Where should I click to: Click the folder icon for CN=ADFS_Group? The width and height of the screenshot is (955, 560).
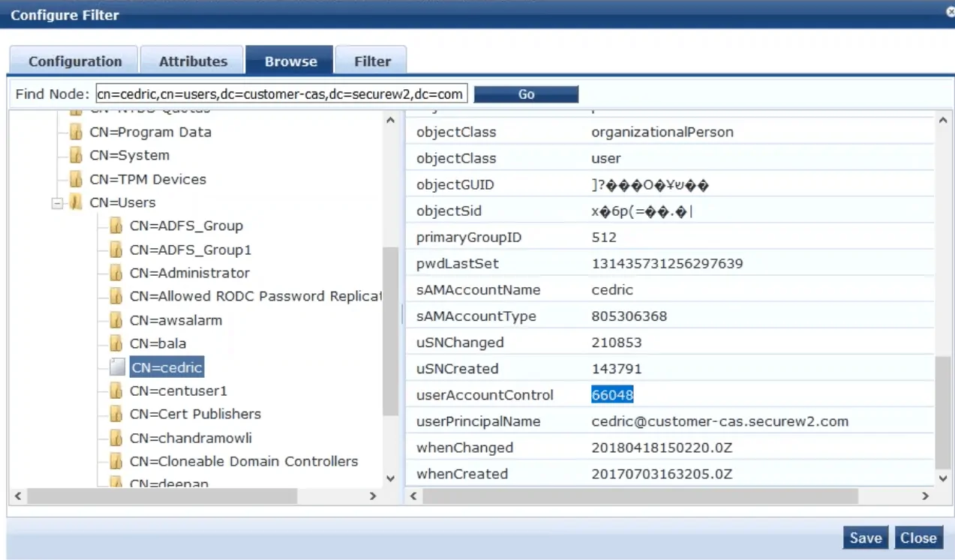[116, 226]
